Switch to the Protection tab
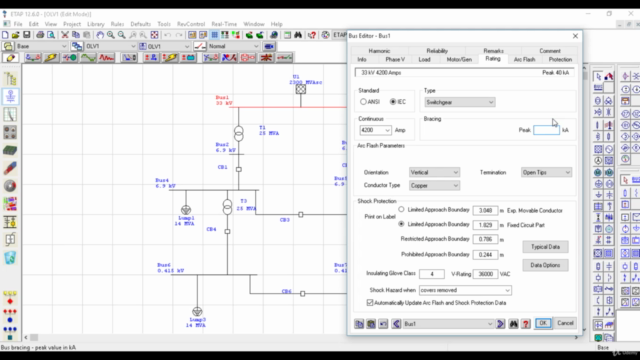640x360 pixels. click(560, 60)
